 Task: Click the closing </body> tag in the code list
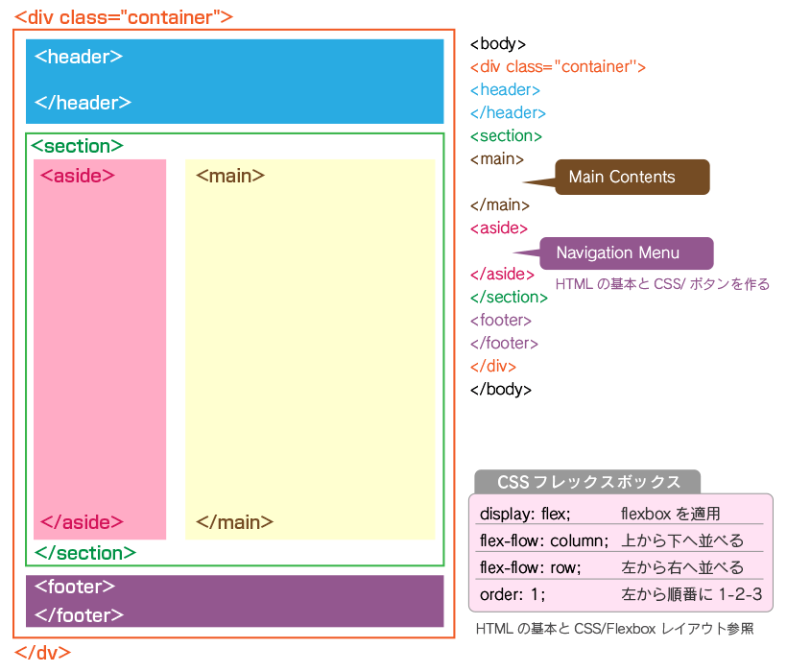click(500, 389)
